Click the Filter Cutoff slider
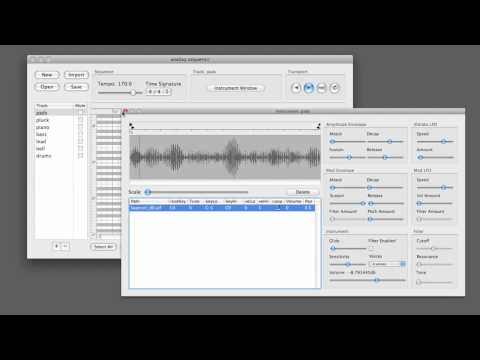The width and height of the screenshot is (480, 360). pyautogui.click(x=434, y=248)
